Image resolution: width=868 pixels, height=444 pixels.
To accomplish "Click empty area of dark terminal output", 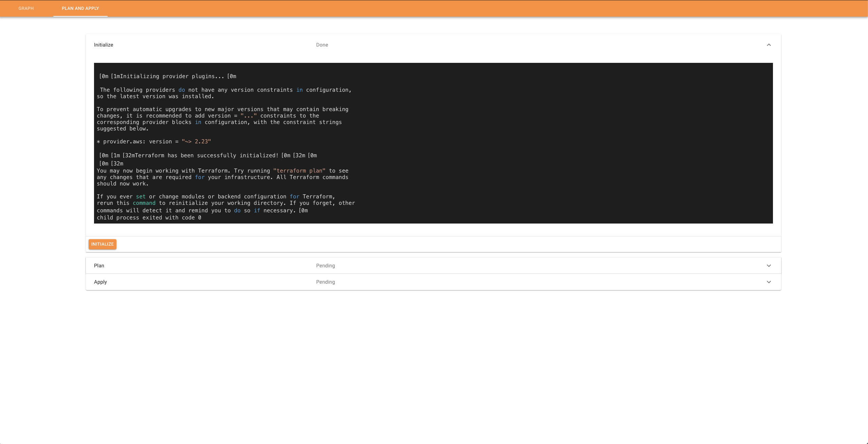I will (560, 143).
